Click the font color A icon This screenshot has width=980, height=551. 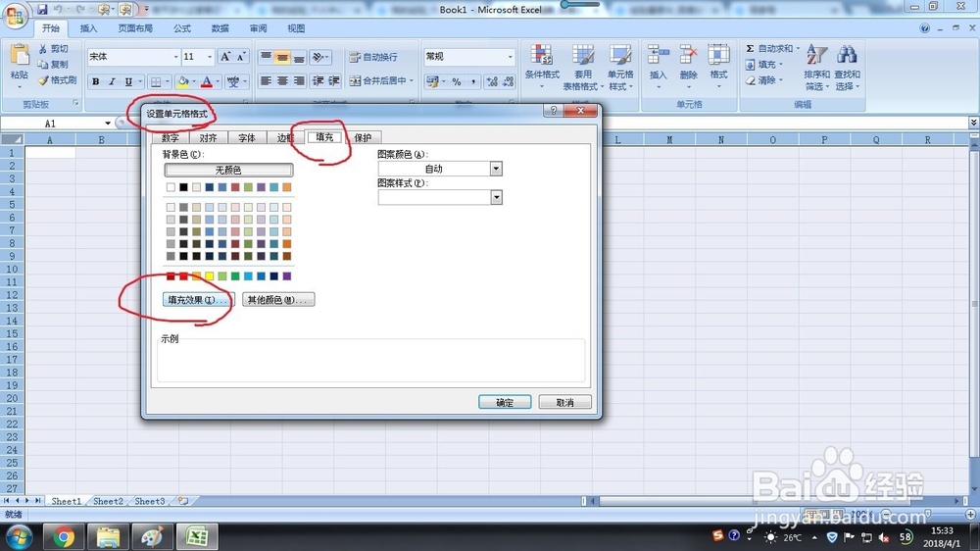tap(206, 81)
